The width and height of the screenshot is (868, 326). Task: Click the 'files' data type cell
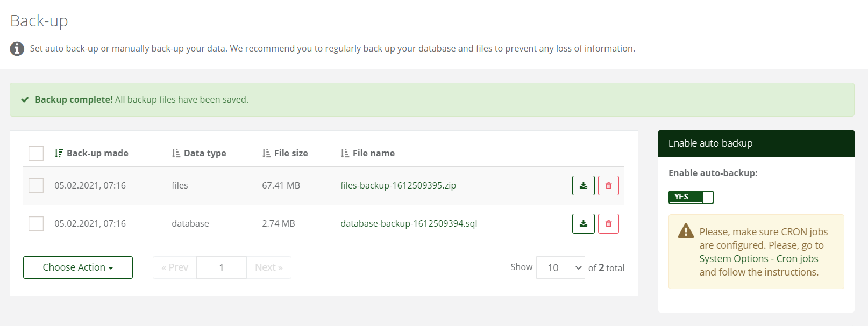(x=180, y=185)
